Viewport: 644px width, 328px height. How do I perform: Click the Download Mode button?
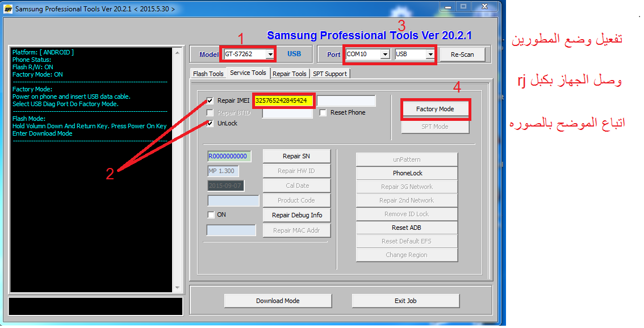[278, 301]
